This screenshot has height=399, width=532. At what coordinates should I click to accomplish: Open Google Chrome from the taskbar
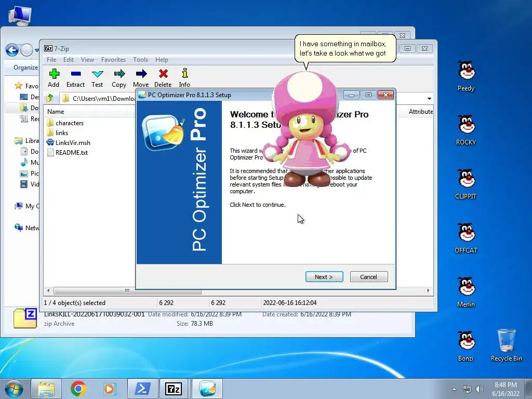(x=78, y=389)
